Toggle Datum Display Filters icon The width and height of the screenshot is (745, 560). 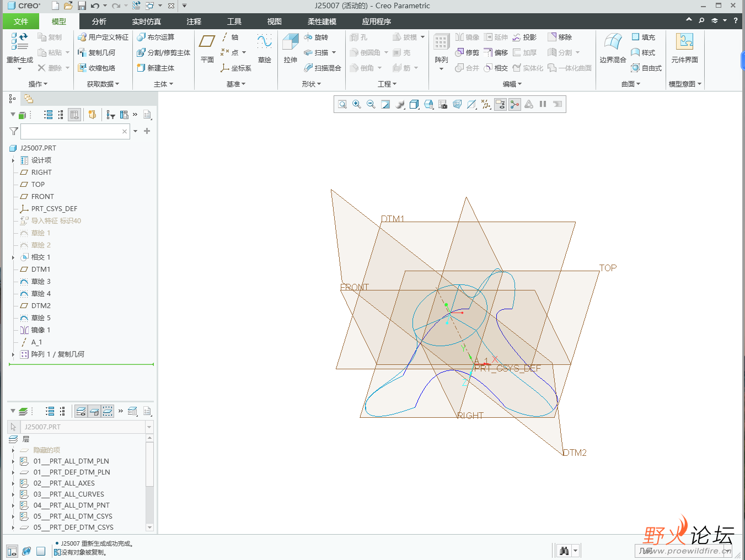(486, 104)
